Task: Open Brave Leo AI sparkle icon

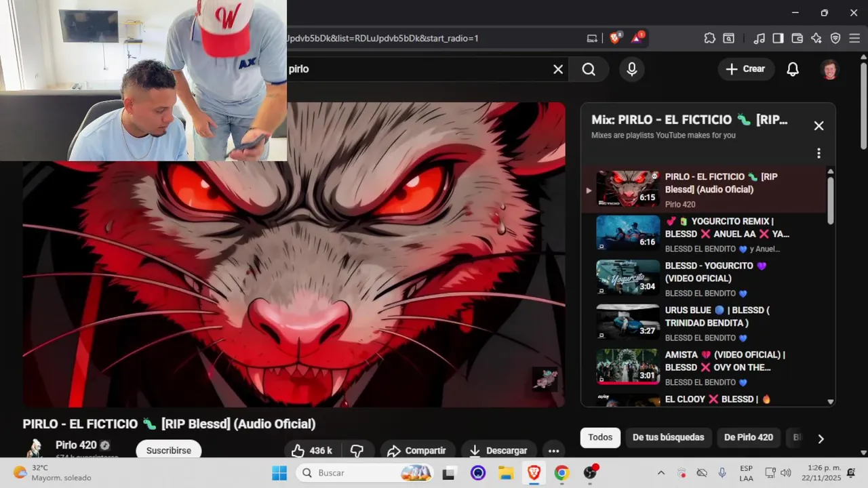Action: tap(816, 38)
